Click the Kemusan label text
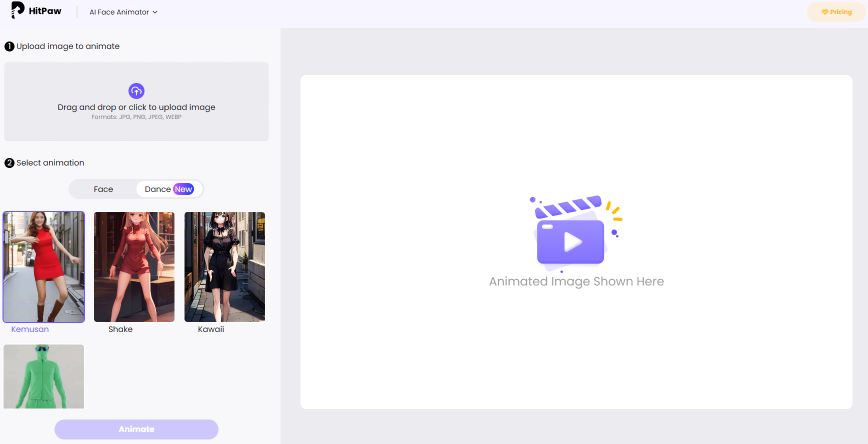 [x=30, y=329]
